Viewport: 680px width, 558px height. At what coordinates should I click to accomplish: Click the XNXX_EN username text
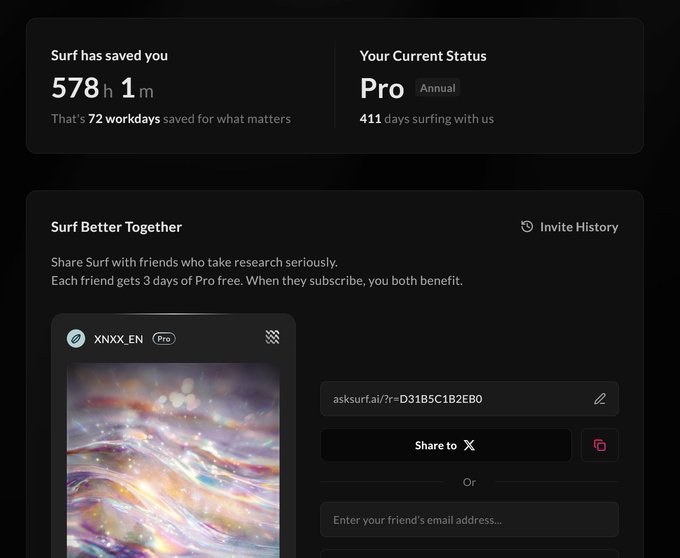pos(118,339)
